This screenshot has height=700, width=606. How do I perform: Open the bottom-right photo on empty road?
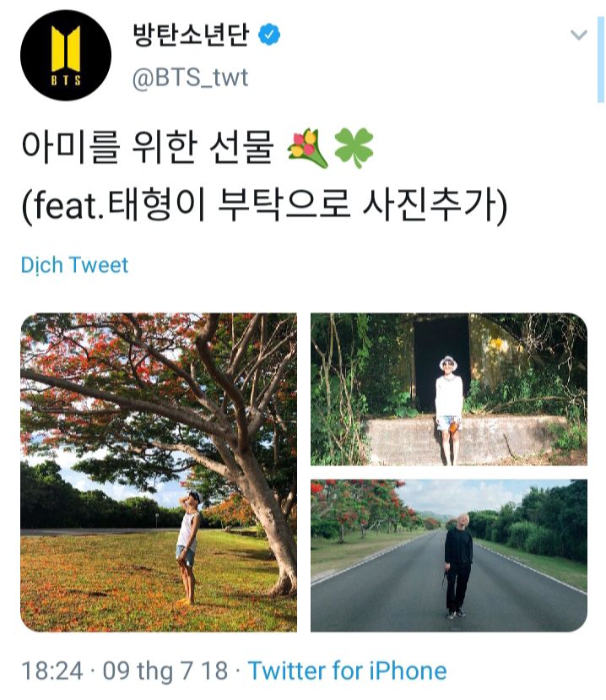(x=449, y=556)
